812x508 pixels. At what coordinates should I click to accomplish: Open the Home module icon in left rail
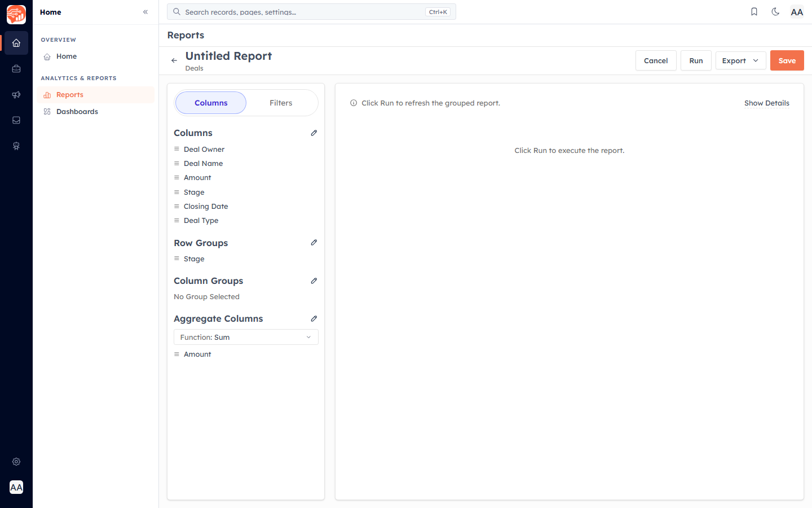point(16,43)
